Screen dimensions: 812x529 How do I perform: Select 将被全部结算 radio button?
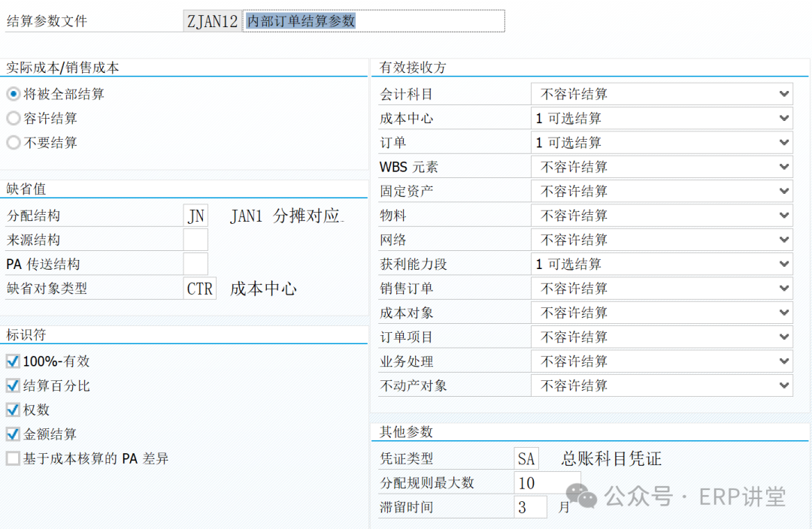pos(13,94)
